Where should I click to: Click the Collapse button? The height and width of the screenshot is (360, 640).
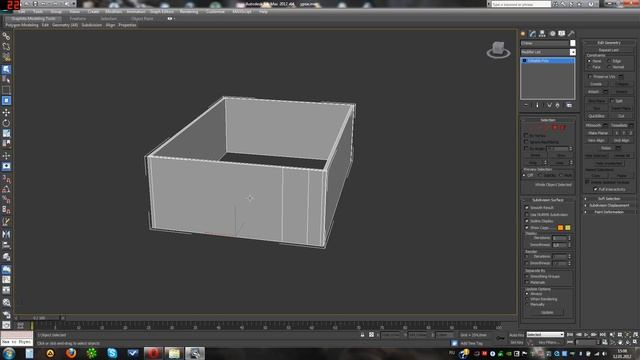pos(622,84)
